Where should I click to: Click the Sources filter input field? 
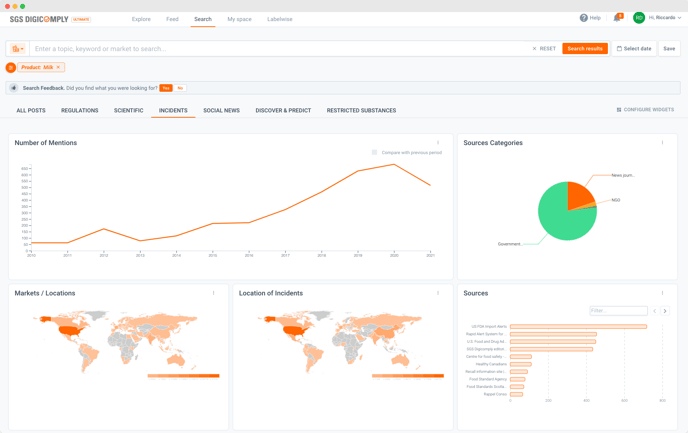618,311
